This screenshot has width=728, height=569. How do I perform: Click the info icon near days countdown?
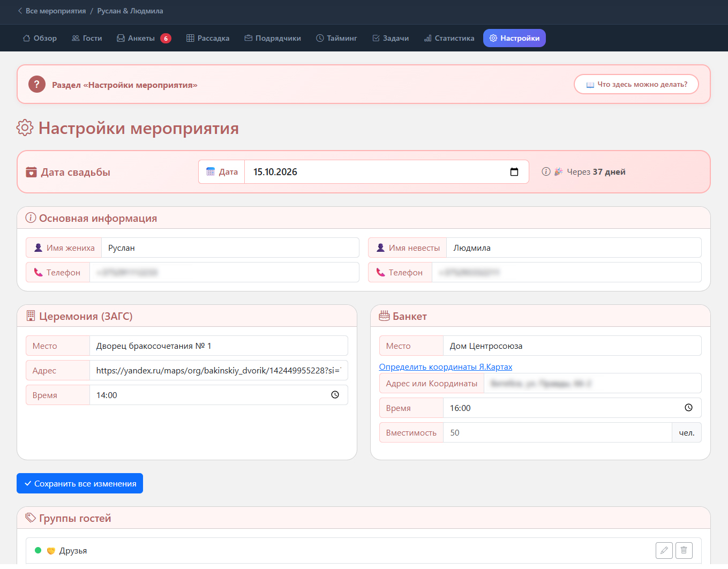[x=546, y=171]
